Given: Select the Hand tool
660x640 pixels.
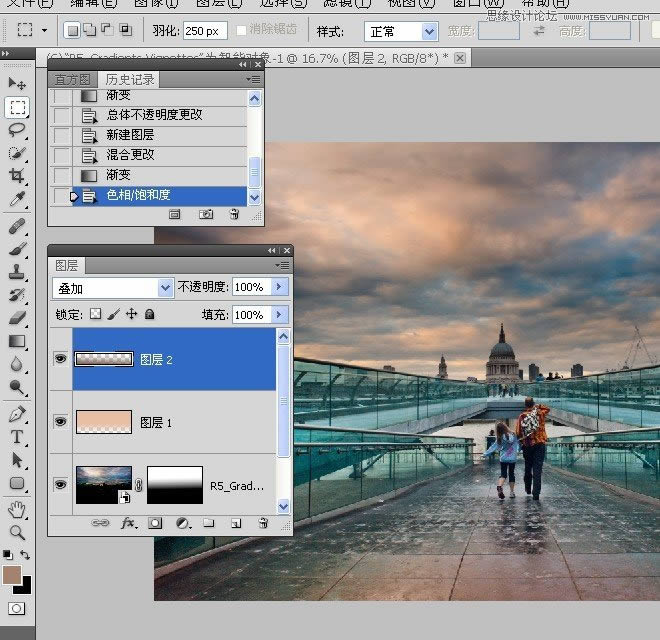Looking at the screenshot, I should (17, 509).
